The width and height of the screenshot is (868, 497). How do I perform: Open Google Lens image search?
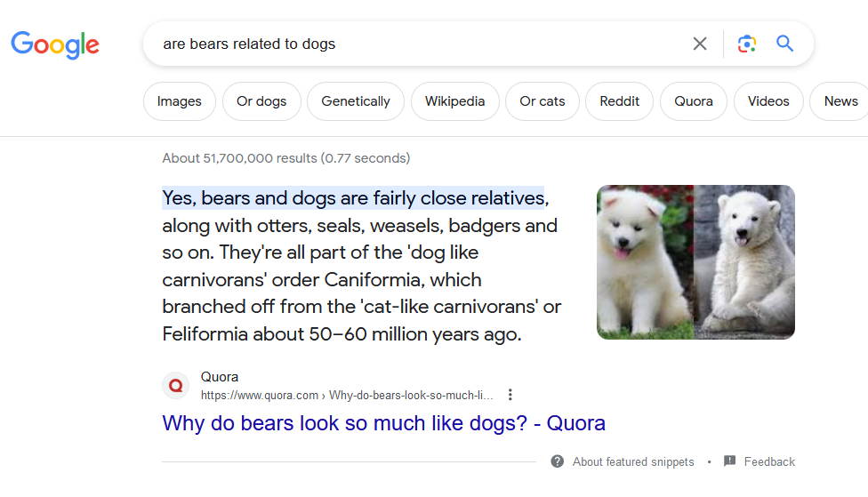pyautogui.click(x=747, y=44)
